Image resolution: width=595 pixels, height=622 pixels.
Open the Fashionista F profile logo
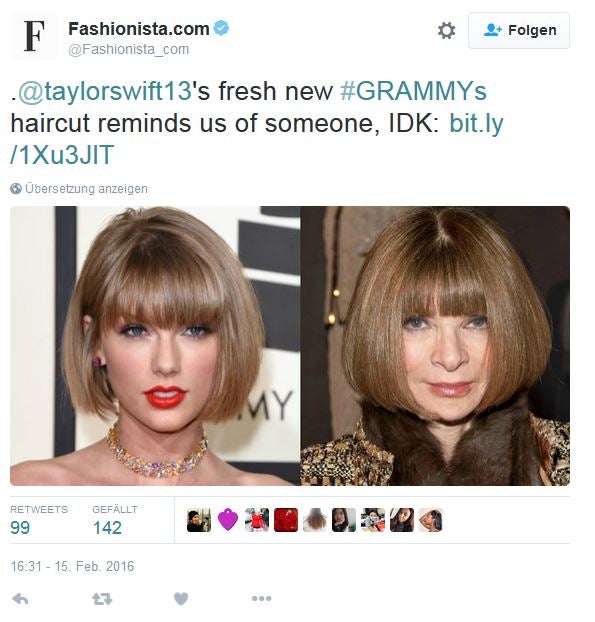[x=34, y=36]
